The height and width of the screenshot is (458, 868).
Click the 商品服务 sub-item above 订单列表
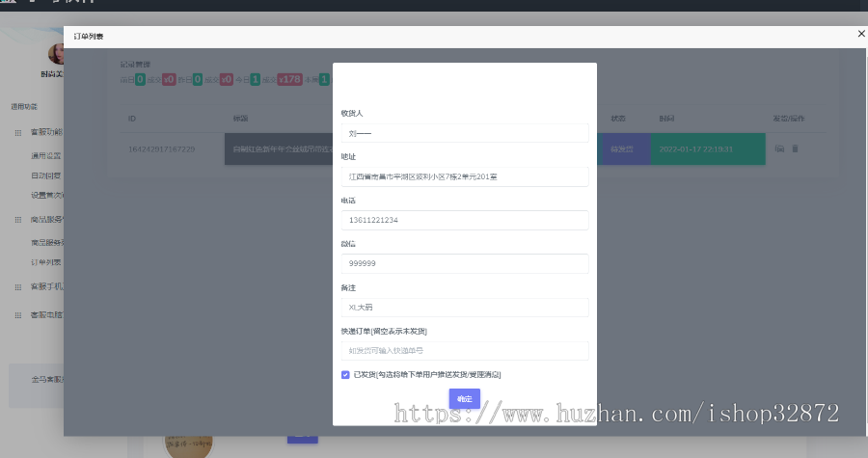[x=47, y=242]
